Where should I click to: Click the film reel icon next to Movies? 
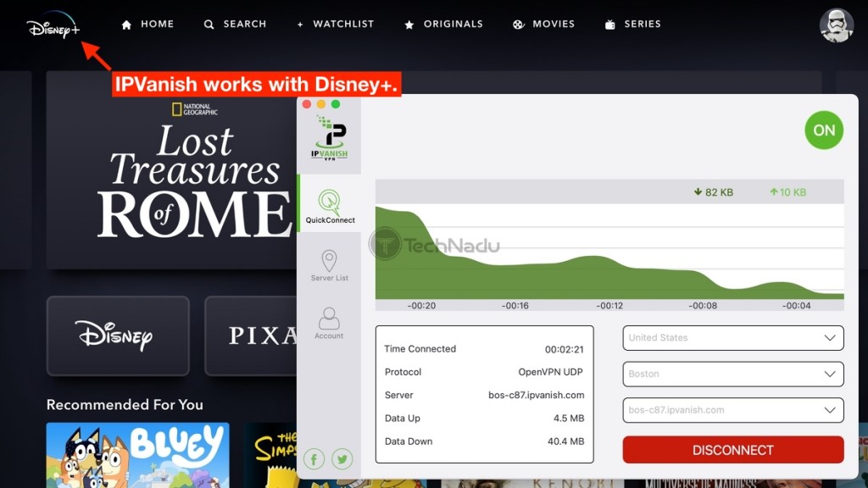point(518,25)
